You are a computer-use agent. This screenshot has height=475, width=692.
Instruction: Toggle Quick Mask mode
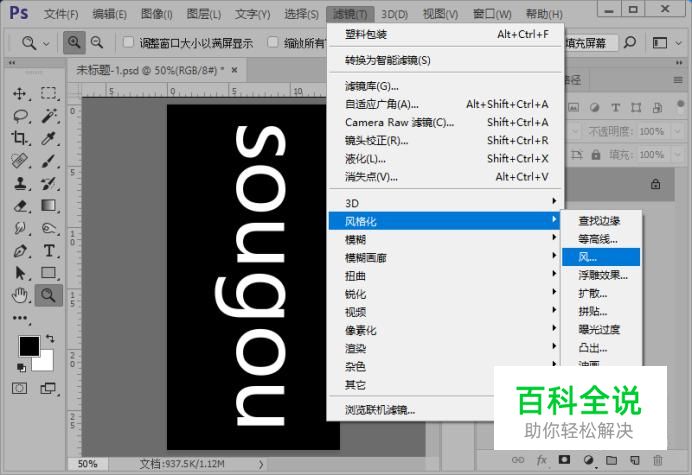pyautogui.click(x=19, y=388)
